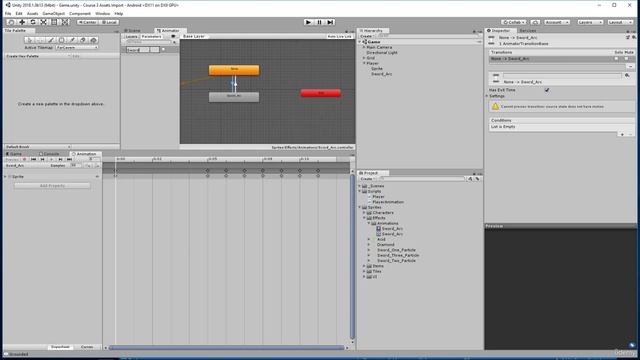Screen dimensions: 640x360
Task: Switch to Curves view in Animation
Action: pos(87,347)
